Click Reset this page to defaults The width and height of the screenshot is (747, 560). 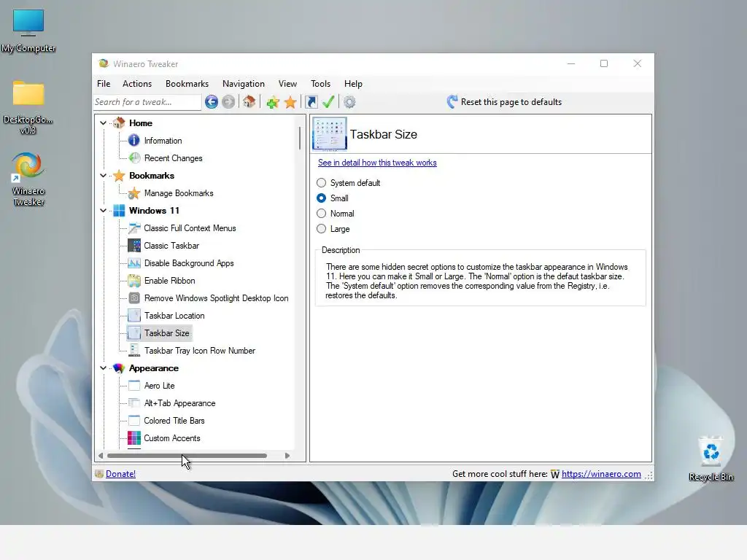pos(504,102)
